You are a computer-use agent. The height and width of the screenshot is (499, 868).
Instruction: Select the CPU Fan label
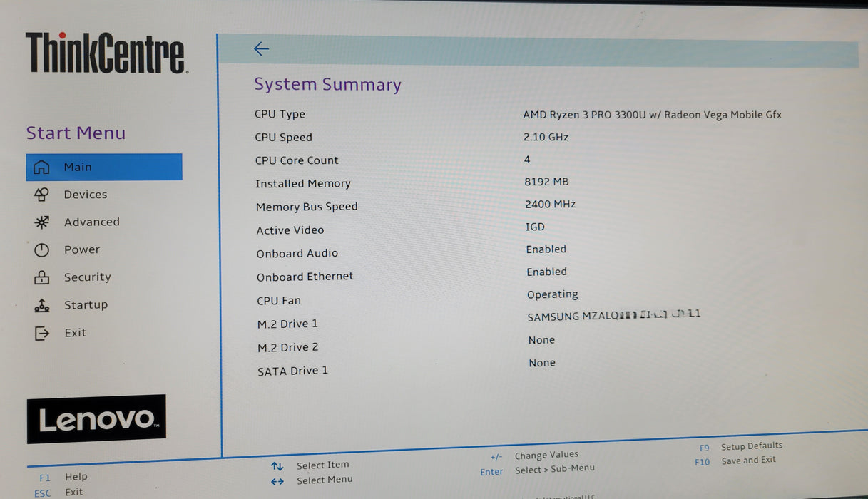click(279, 300)
